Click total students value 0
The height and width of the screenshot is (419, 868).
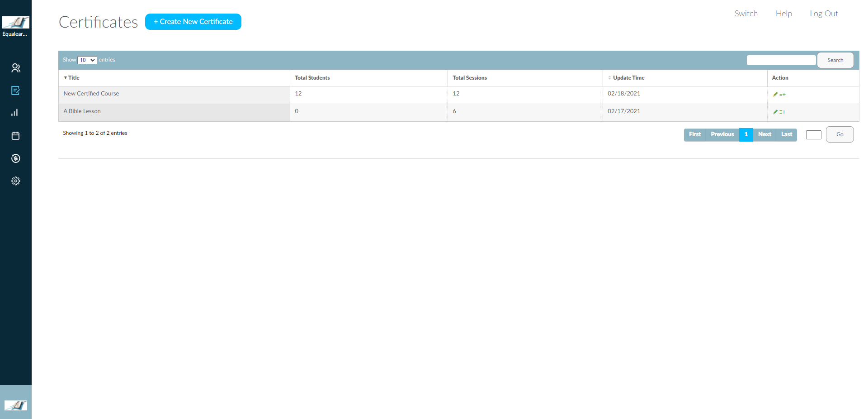(297, 111)
